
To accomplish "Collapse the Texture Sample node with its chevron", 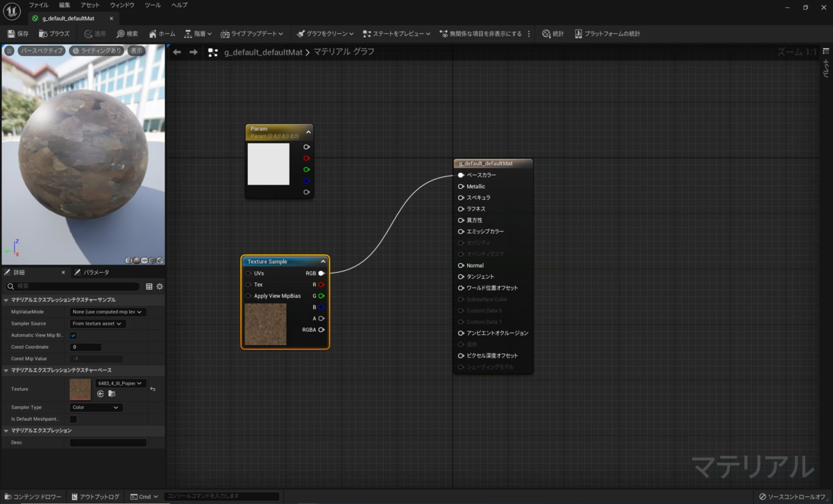I will pos(323,262).
